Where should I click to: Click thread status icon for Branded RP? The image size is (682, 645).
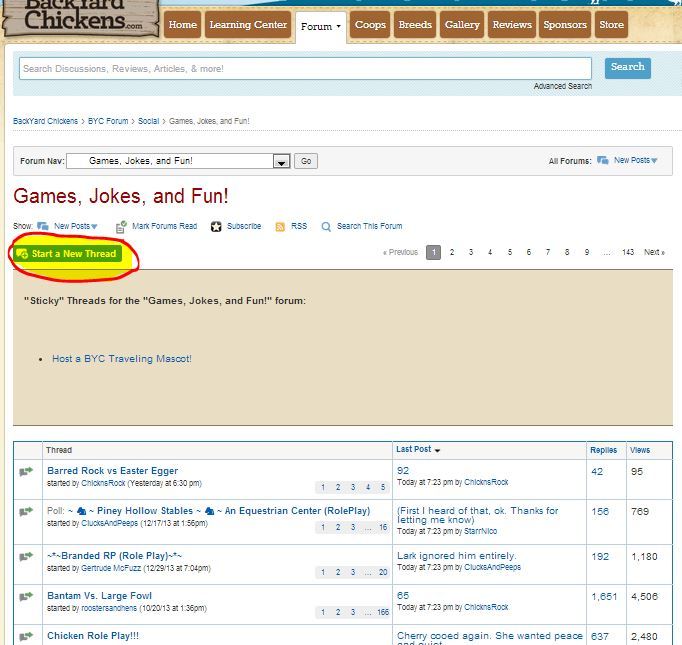[x=26, y=557]
